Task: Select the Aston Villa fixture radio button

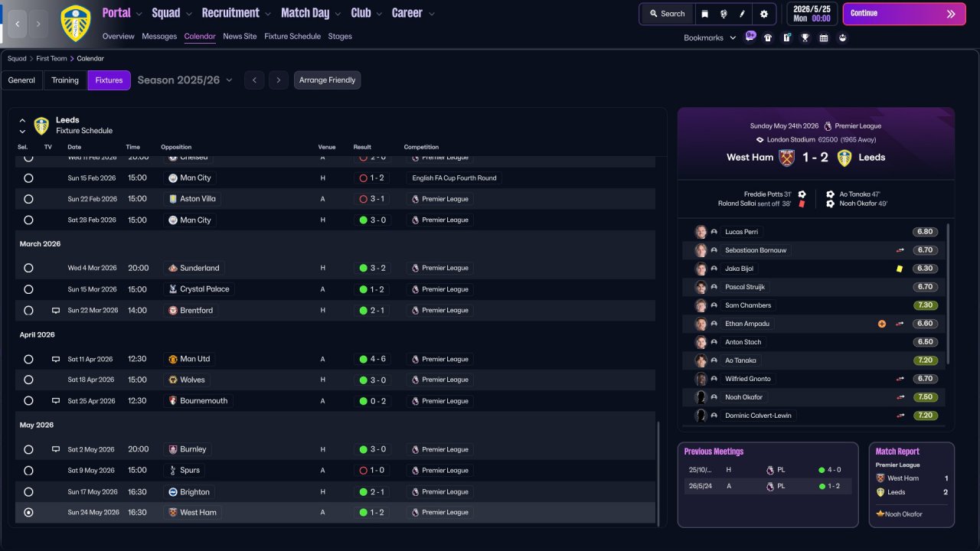Action: coord(28,199)
